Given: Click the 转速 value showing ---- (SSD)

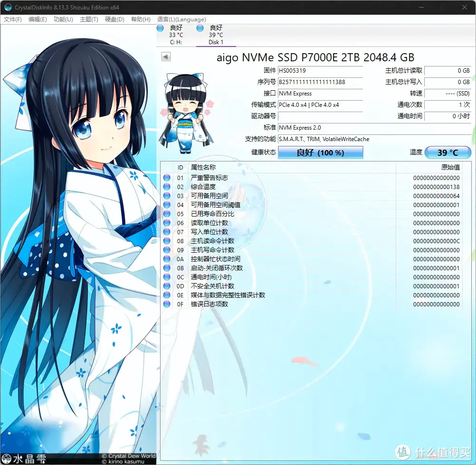Looking at the screenshot, I should (448, 94).
